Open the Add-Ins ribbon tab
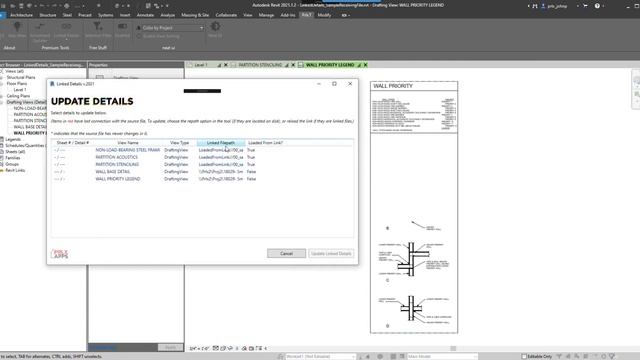 pos(288,15)
